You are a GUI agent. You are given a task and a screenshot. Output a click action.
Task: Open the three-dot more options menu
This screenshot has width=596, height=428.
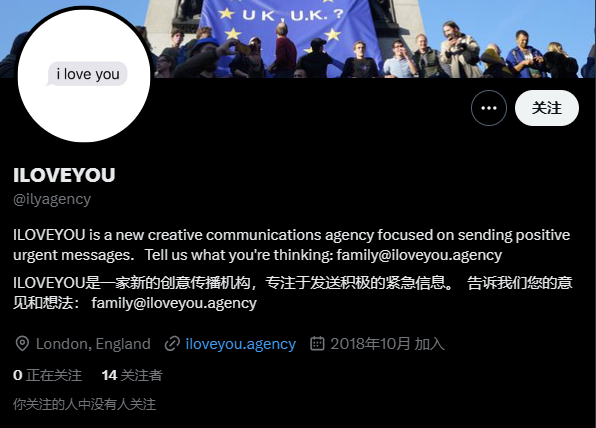pyautogui.click(x=488, y=108)
